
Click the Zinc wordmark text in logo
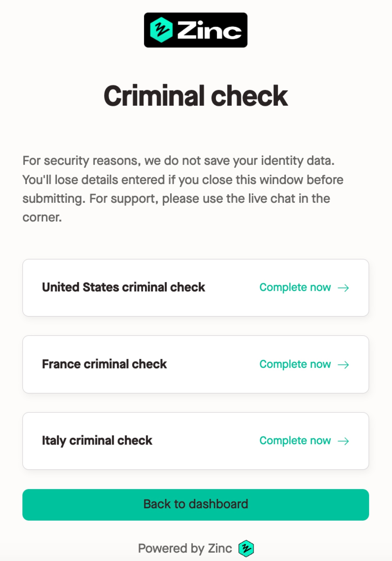[210, 30]
